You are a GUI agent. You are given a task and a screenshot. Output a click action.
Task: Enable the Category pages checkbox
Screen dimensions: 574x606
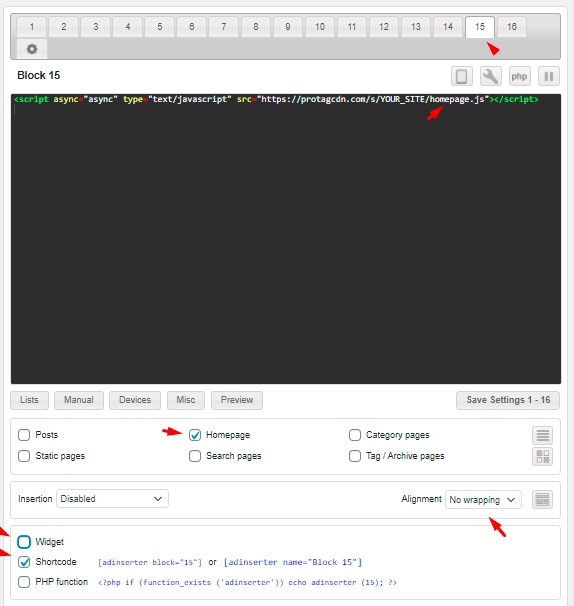(x=355, y=435)
